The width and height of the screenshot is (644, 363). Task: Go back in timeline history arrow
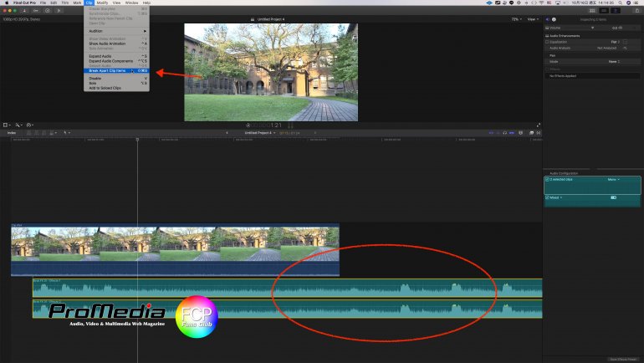click(x=227, y=133)
